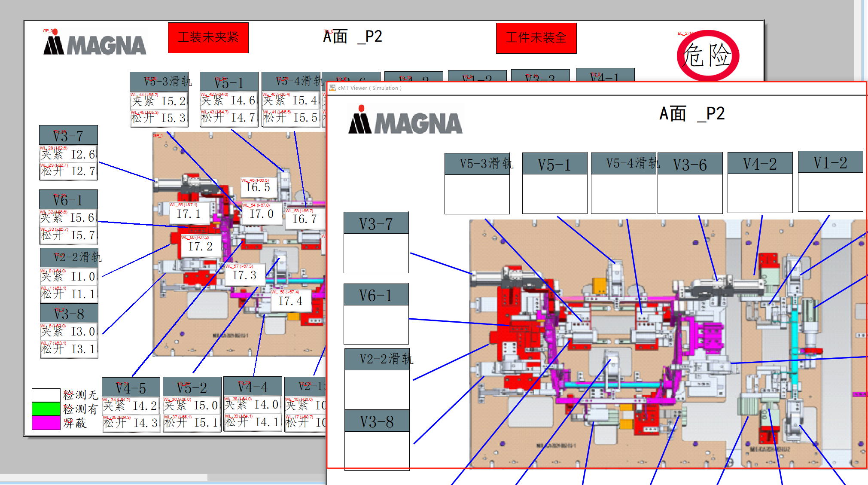
Task: Select the 夹紧 I5.2 indicator under V5-3滑轨
Action: (159, 101)
